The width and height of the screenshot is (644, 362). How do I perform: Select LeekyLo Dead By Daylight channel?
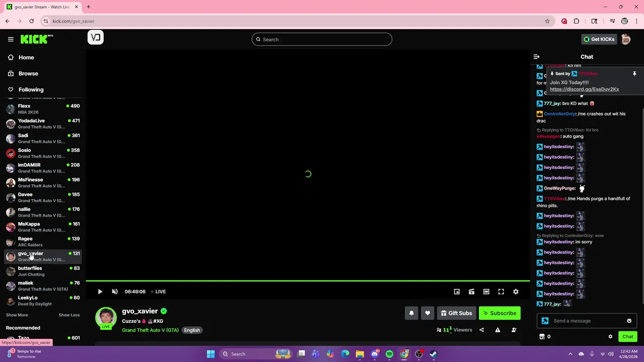point(43,301)
